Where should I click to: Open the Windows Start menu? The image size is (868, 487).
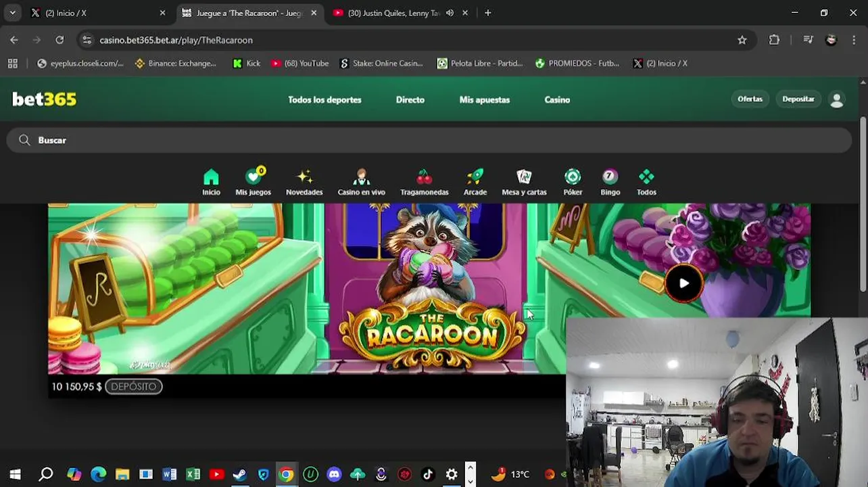(15, 474)
